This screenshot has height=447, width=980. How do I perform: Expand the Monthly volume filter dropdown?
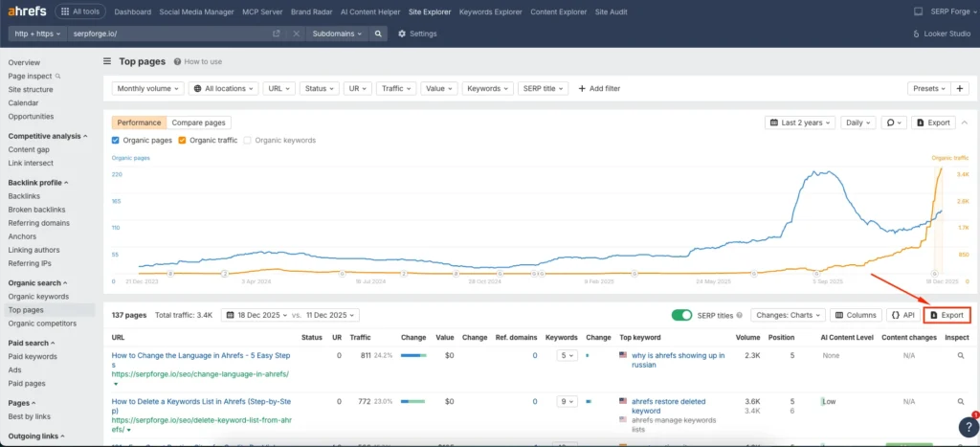coord(147,88)
